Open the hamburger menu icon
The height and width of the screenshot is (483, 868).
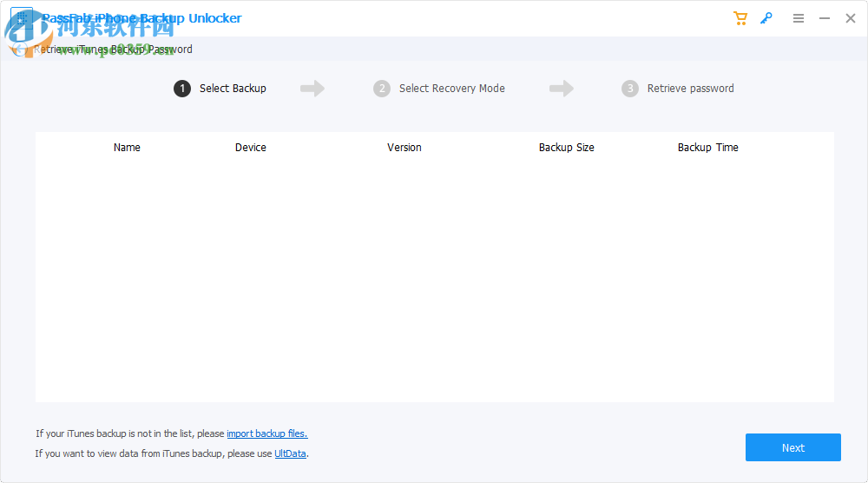click(x=799, y=18)
